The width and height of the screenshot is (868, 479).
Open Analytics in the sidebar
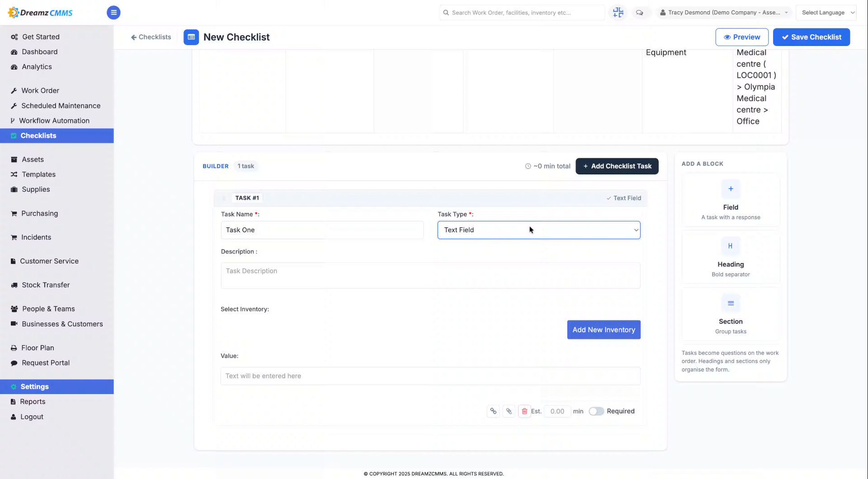tap(37, 67)
